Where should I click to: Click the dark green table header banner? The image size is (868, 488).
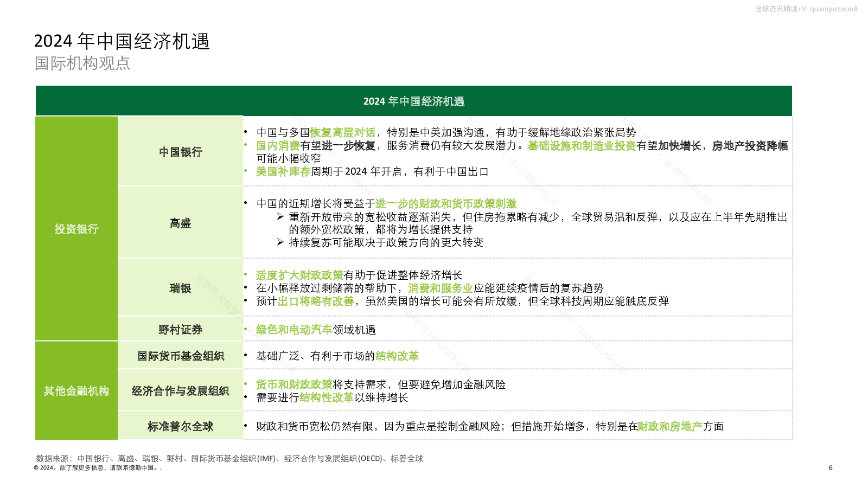(x=413, y=101)
